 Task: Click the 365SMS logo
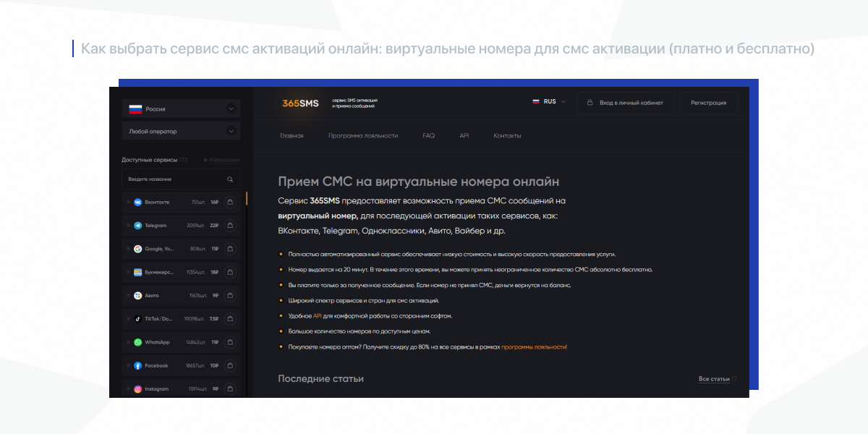click(300, 103)
